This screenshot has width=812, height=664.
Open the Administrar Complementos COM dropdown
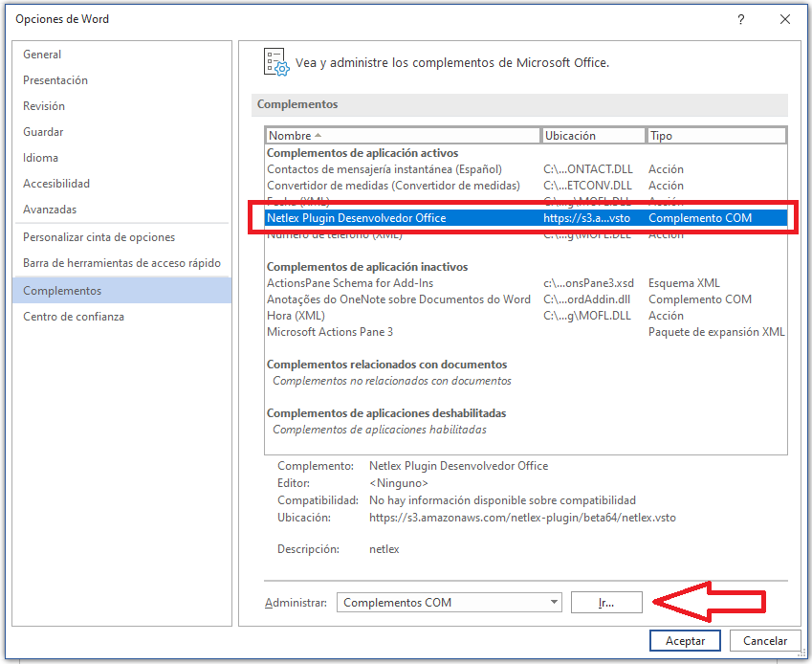pos(449,603)
